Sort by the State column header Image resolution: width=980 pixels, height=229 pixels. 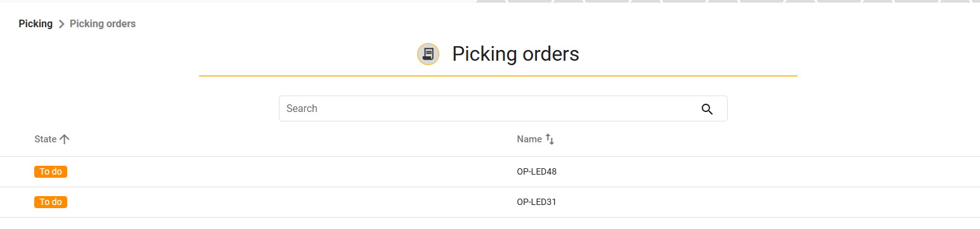point(46,139)
